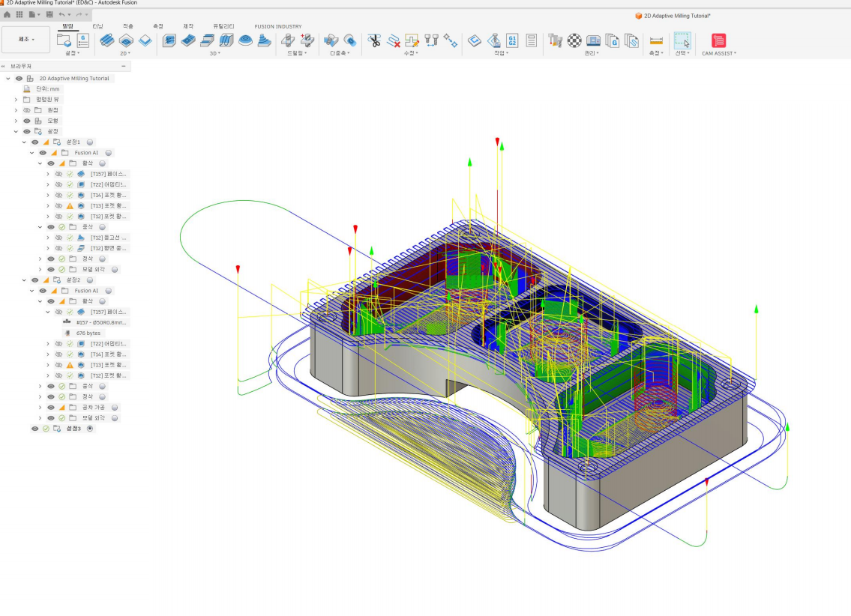Image resolution: width=851 pixels, height=616 pixels.
Task: Select the G1G2 post process icon
Action: [x=512, y=40]
